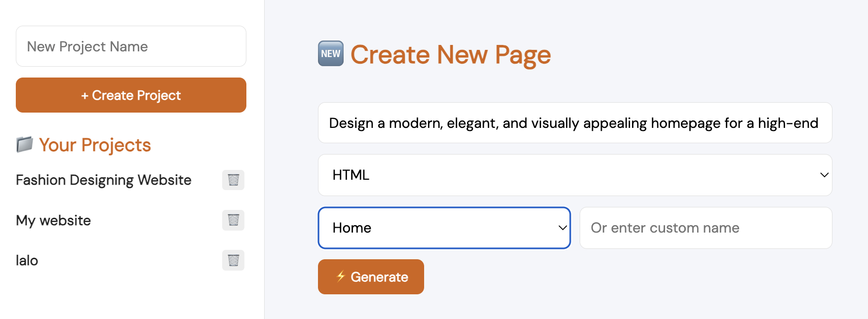The width and height of the screenshot is (868, 319).
Task: Open the Fashion Designing Website project
Action: pyautogui.click(x=104, y=180)
